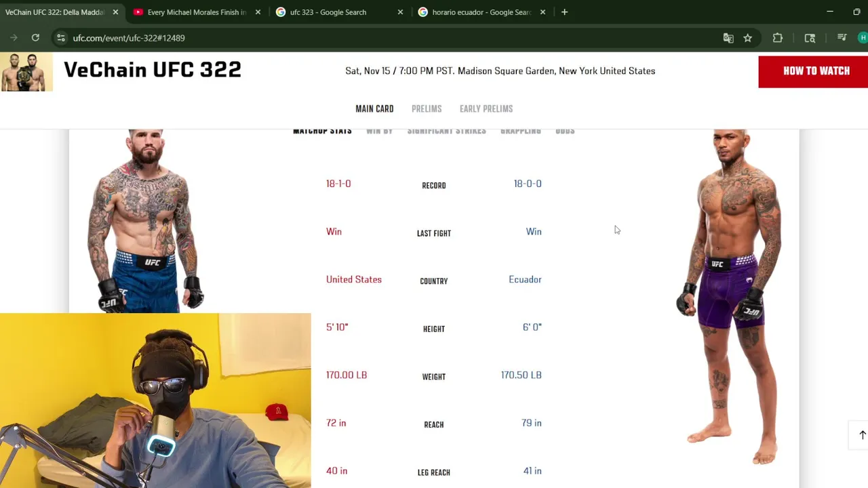Minimize the browser window
Image resolution: width=868 pixels, height=488 pixels.
tap(829, 12)
